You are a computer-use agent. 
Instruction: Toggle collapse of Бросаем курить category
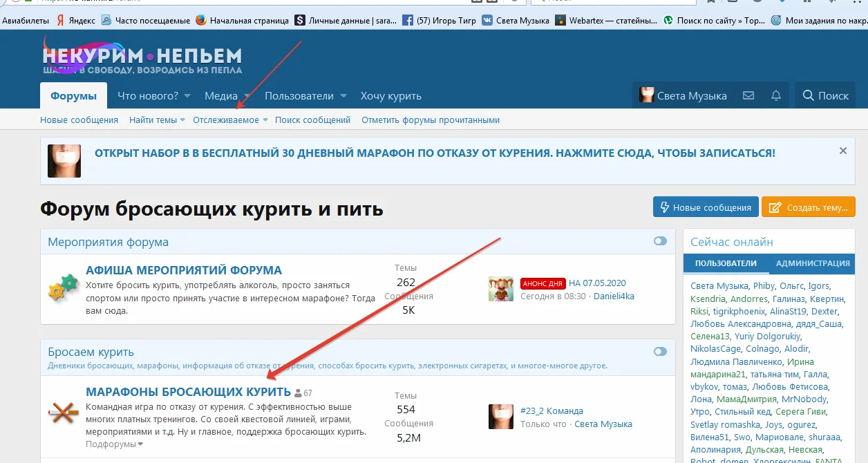click(x=660, y=352)
